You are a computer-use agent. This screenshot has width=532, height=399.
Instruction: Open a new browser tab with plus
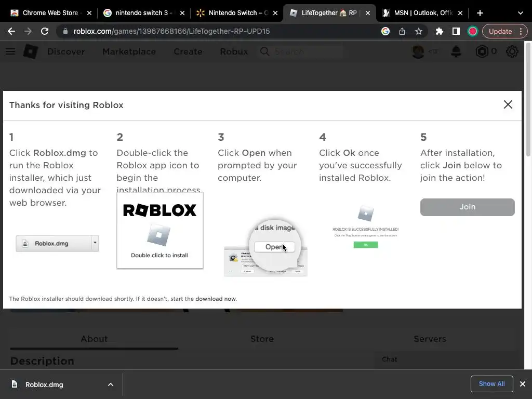coord(480,13)
